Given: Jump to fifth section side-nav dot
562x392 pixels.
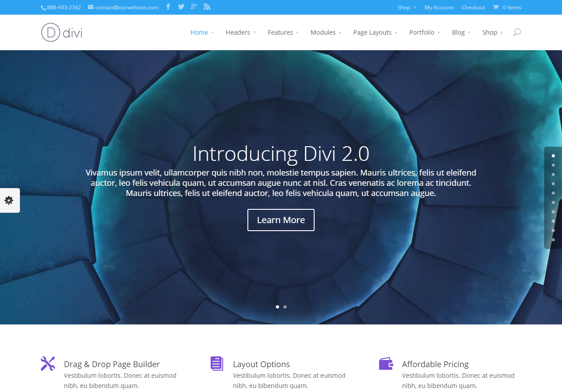Looking at the screenshot, I should [553, 193].
